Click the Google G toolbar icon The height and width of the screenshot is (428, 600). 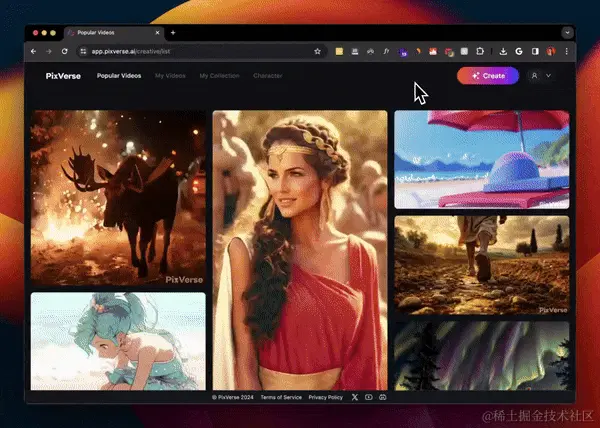coord(519,51)
